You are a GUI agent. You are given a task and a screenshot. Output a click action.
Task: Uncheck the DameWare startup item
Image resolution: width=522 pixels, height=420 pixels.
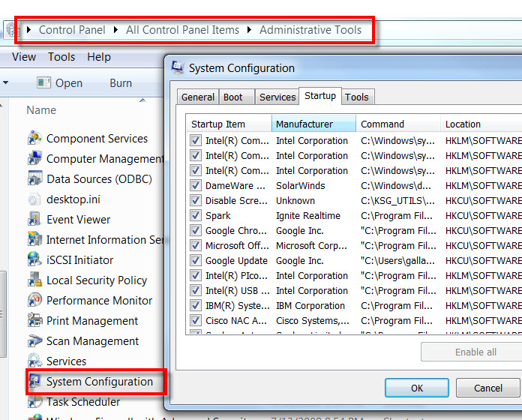point(196,185)
